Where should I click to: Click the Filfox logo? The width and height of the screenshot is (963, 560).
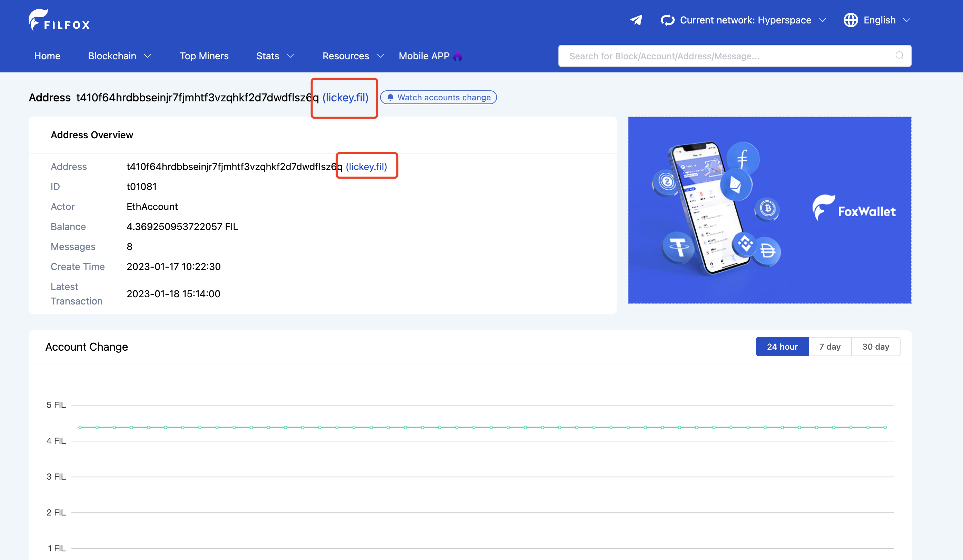59,19
